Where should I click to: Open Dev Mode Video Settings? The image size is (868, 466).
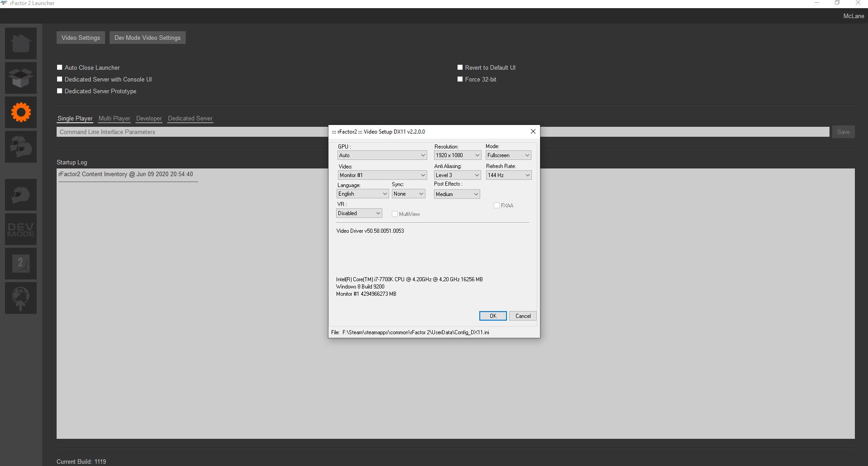147,38
